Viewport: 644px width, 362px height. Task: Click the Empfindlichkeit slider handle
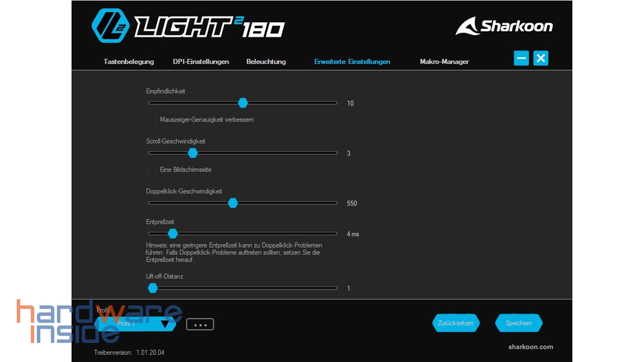243,103
